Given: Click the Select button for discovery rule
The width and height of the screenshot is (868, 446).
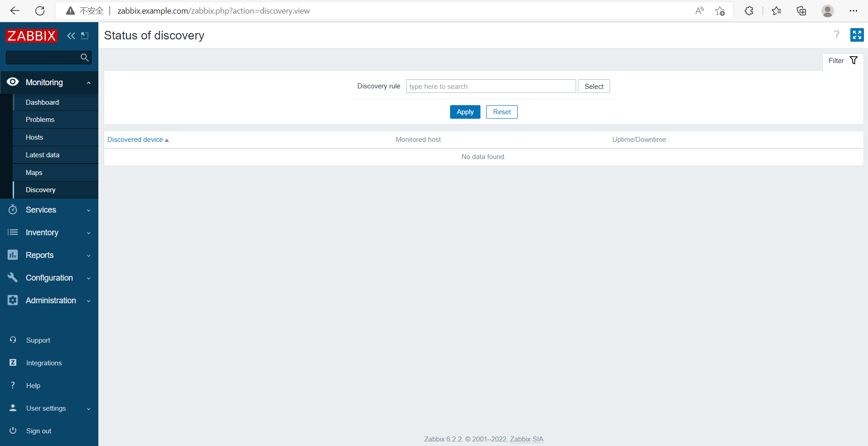Looking at the screenshot, I should point(594,86).
